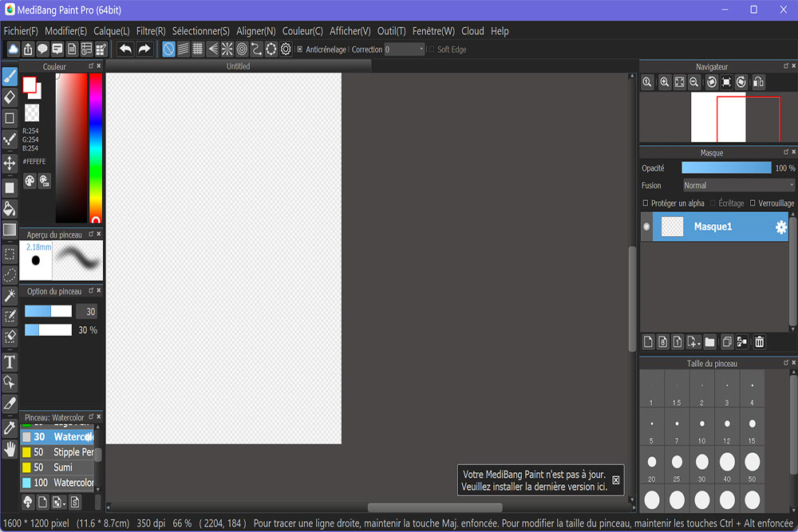Open the add-brush dropdown in brush panel
The image size is (798, 532).
[58, 502]
